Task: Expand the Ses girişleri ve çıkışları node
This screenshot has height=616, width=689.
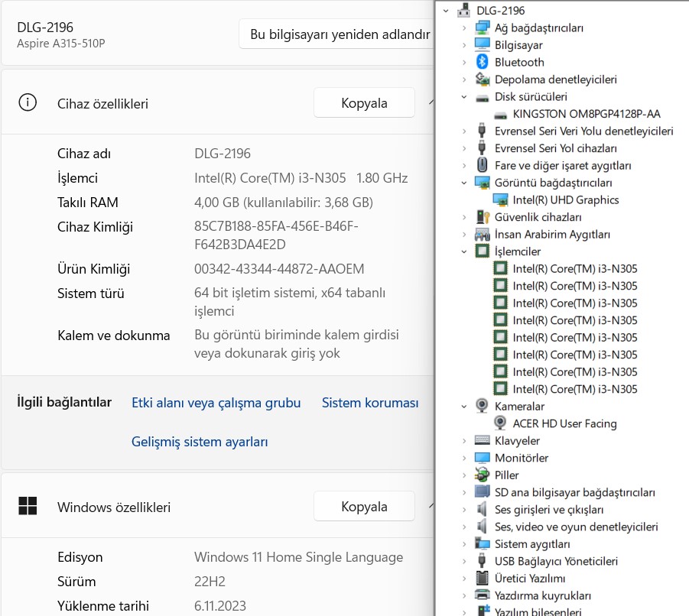Action: click(464, 510)
